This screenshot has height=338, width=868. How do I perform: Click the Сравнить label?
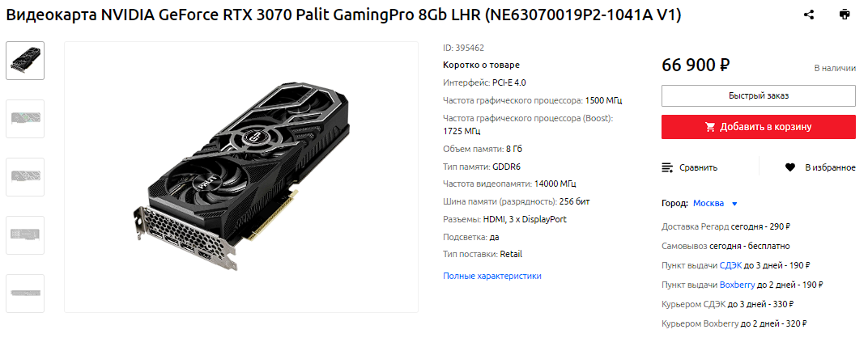698,167
